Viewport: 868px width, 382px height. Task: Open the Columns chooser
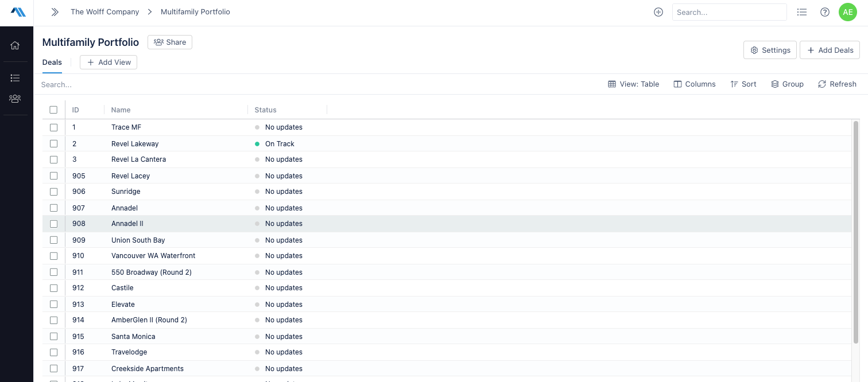(695, 84)
